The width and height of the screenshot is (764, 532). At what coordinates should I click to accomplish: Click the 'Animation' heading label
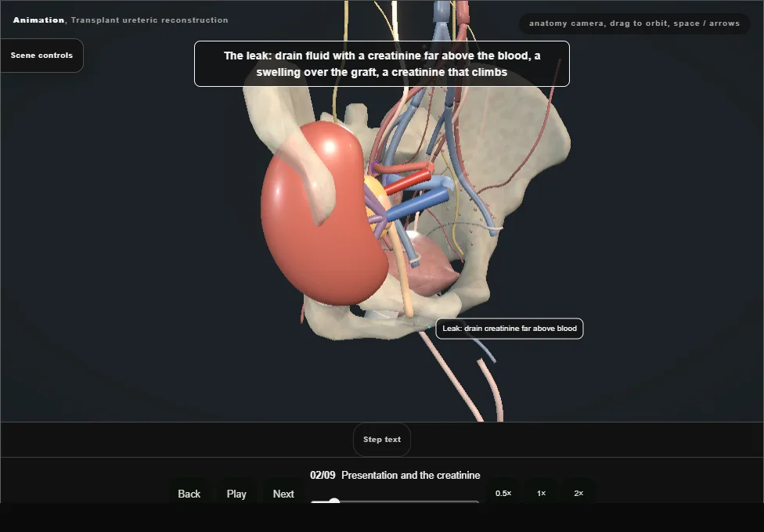(x=38, y=20)
